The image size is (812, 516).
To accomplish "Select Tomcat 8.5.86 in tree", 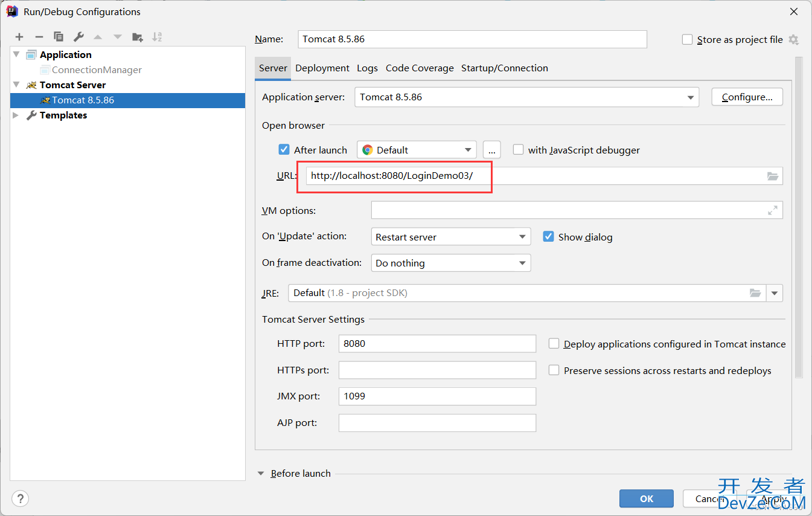I will [x=127, y=100].
